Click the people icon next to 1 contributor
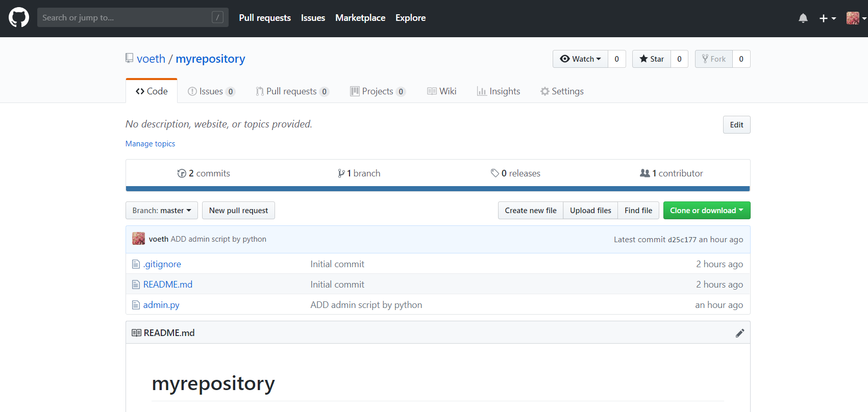The height and width of the screenshot is (412, 868). [645, 173]
